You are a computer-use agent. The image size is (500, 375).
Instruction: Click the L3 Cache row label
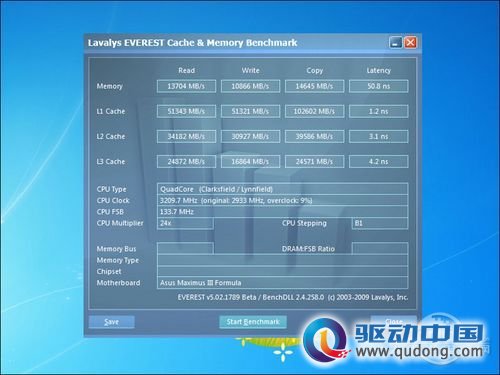(111, 161)
